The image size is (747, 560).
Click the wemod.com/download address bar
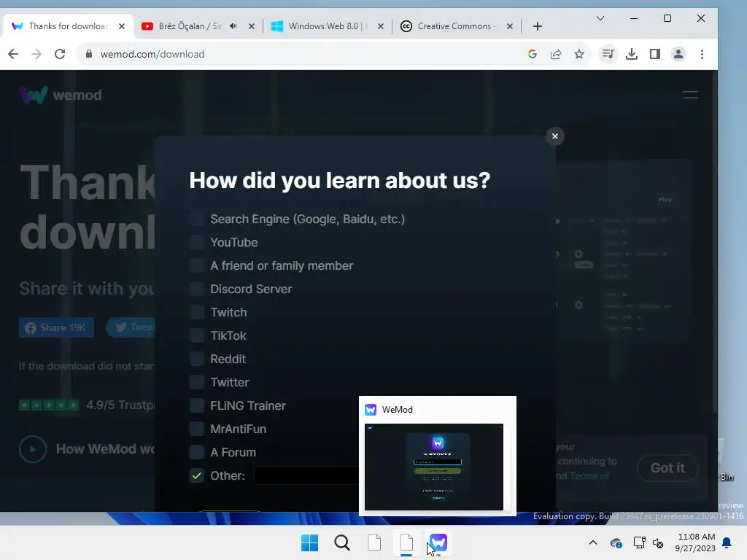tap(305, 54)
